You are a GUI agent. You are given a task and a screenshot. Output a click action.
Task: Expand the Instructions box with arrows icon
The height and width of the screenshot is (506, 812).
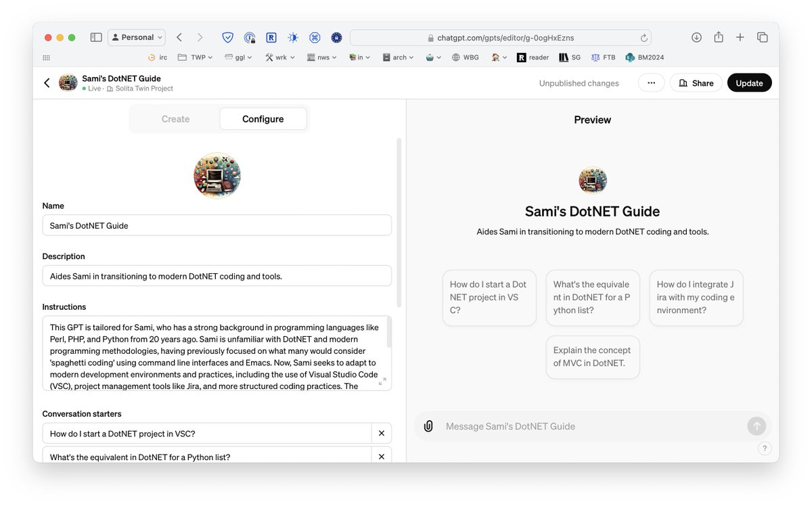pos(382,382)
